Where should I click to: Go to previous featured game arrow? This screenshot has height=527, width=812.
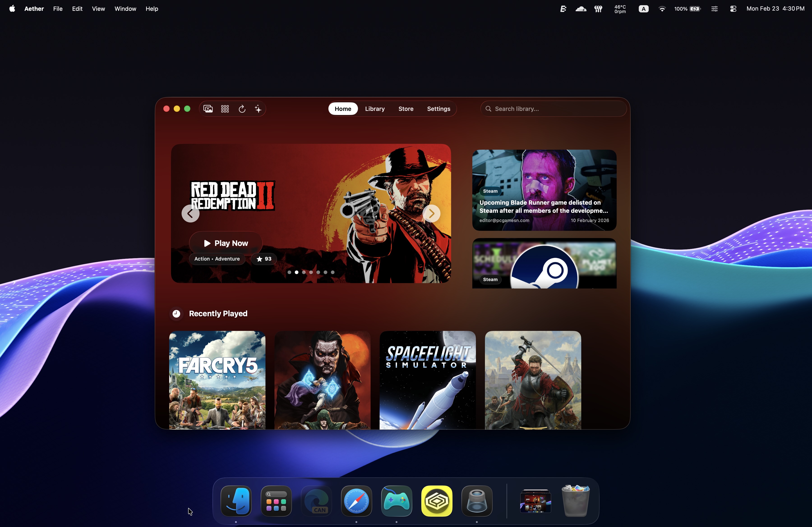pos(190,213)
